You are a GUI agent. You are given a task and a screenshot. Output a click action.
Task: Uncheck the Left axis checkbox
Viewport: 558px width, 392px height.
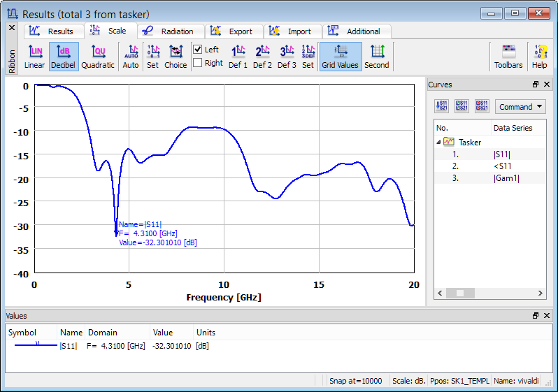pyautogui.click(x=198, y=50)
